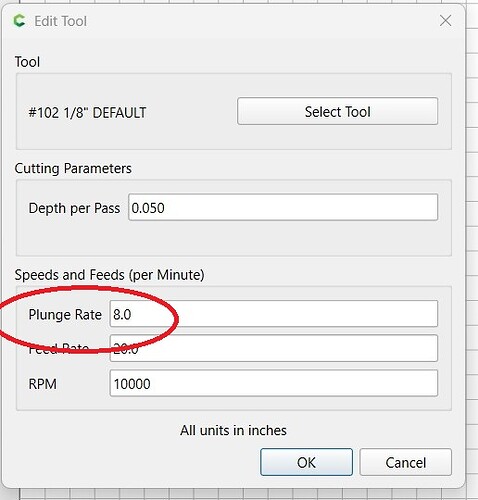478x500 pixels.
Task: Click the 'Edit Tool' window title
Action: (x=61, y=21)
